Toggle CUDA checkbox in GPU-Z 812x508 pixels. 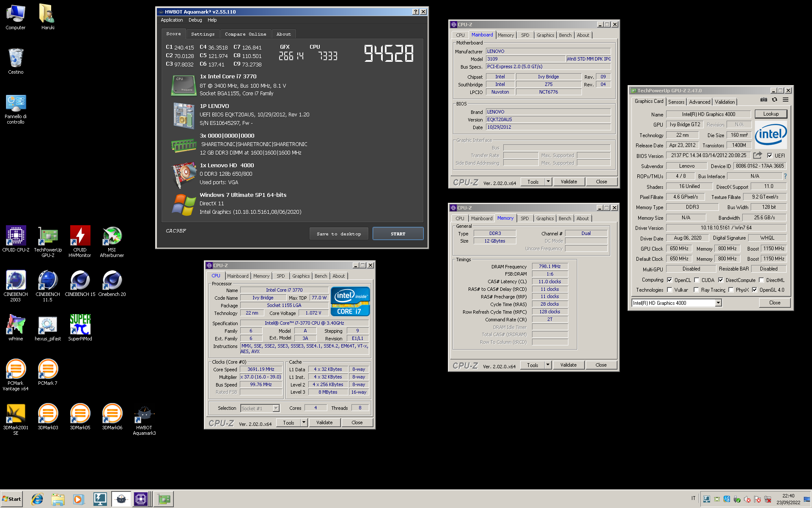coord(697,280)
